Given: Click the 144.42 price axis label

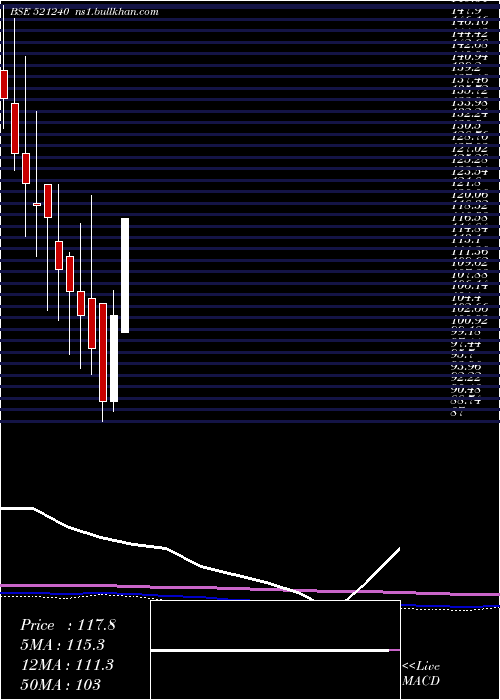Looking at the screenshot, I should click(x=470, y=34).
